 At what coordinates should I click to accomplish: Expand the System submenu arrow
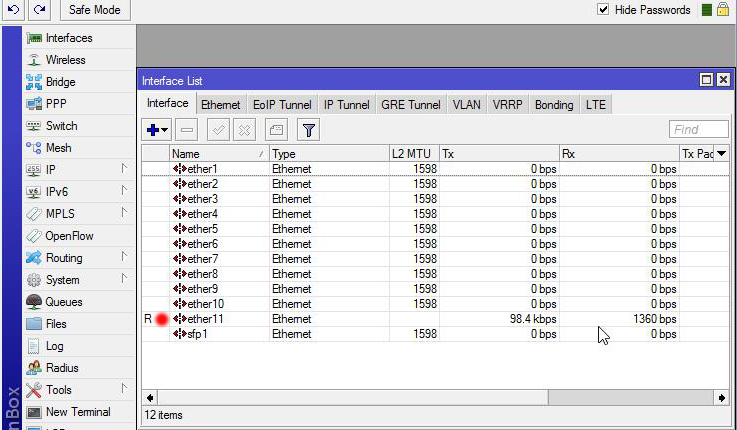[124, 278]
